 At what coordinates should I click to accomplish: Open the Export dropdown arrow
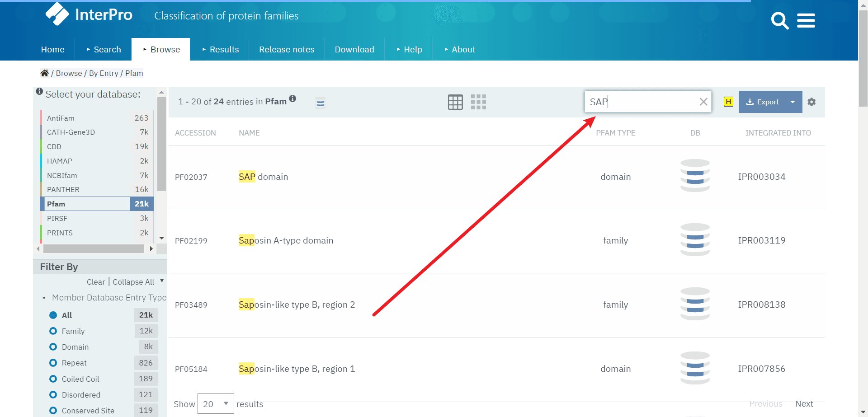click(x=793, y=102)
